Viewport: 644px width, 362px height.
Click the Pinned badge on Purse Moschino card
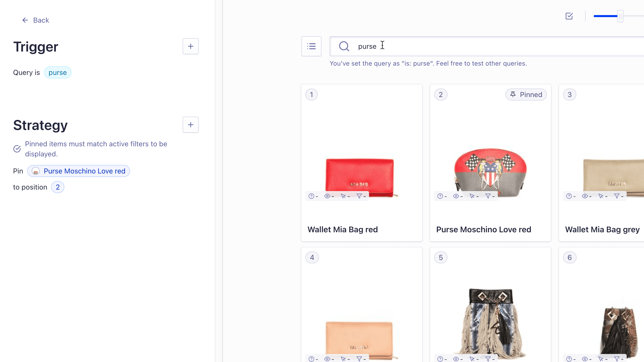[526, 95]
